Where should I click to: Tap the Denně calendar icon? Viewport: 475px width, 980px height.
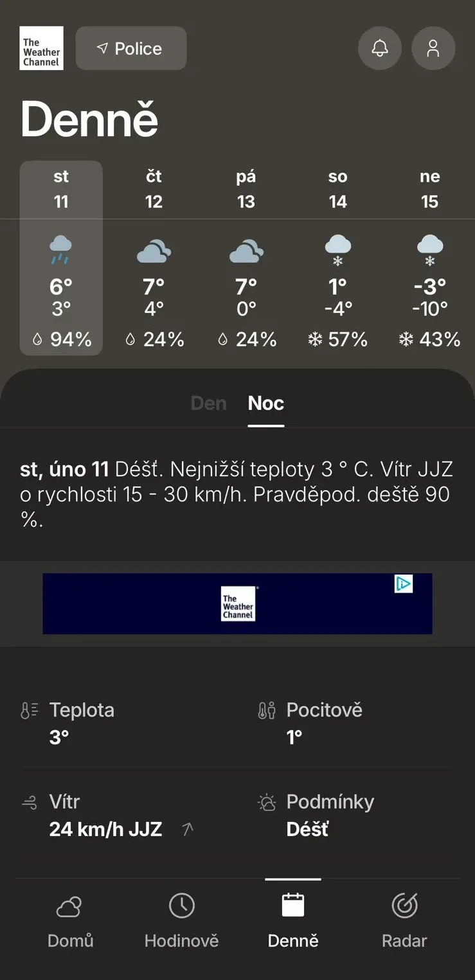pyautogui.click(x=293, y=906)
